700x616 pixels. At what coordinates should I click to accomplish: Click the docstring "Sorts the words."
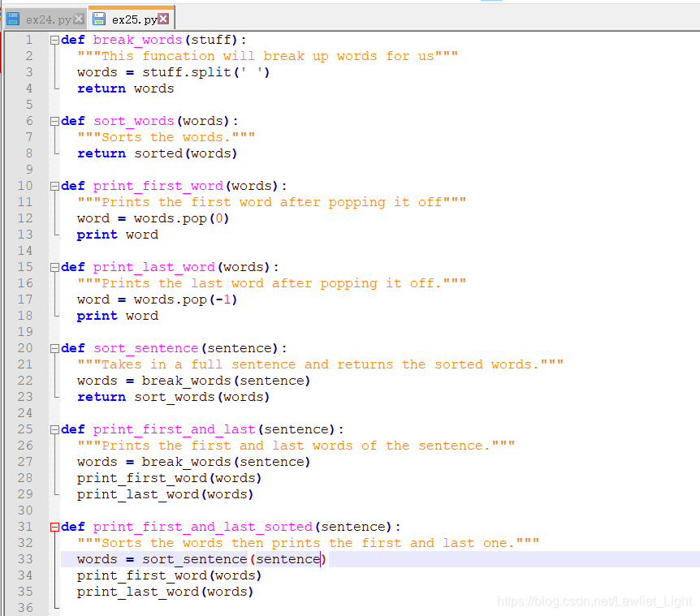tap(166, 137)
